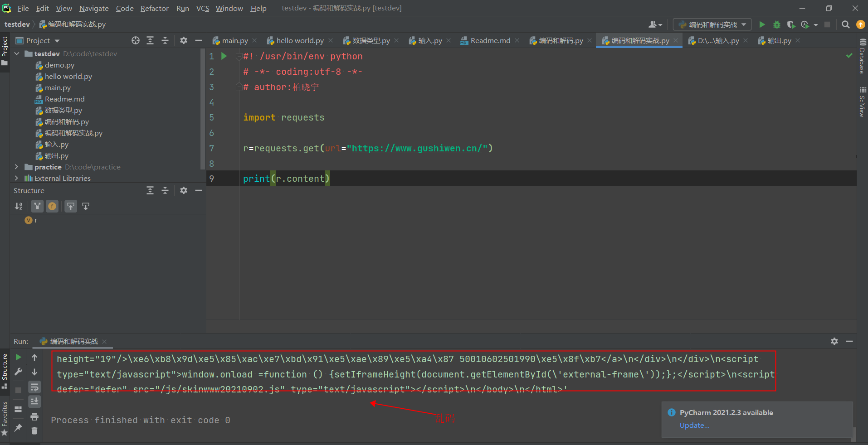
Task: Pin the Run tab with the pin icon
Action: (x=18, y=427)
